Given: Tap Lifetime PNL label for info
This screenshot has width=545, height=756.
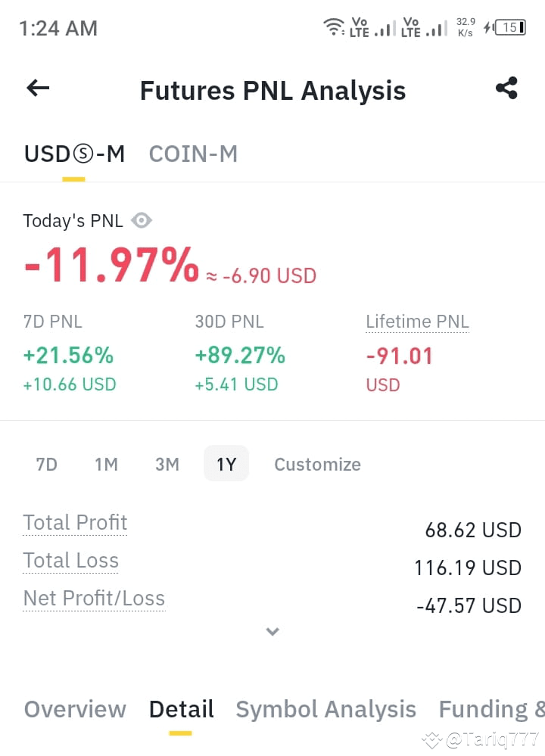Looking at the screenshot, I should pos(417,322).
